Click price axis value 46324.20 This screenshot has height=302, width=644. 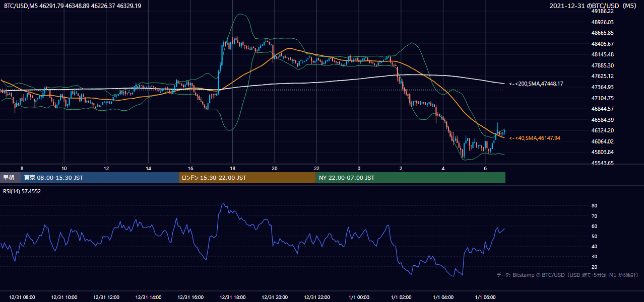603,130
